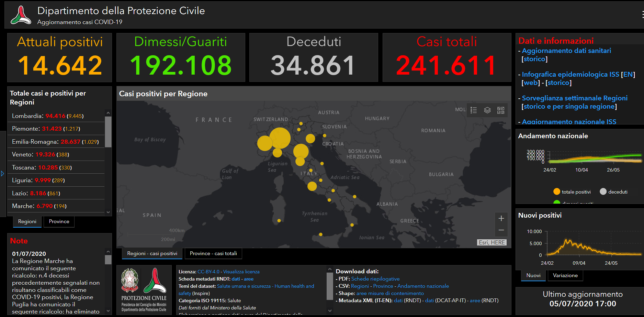Click Note panel scroll-down arrow

tap(108, 311)
